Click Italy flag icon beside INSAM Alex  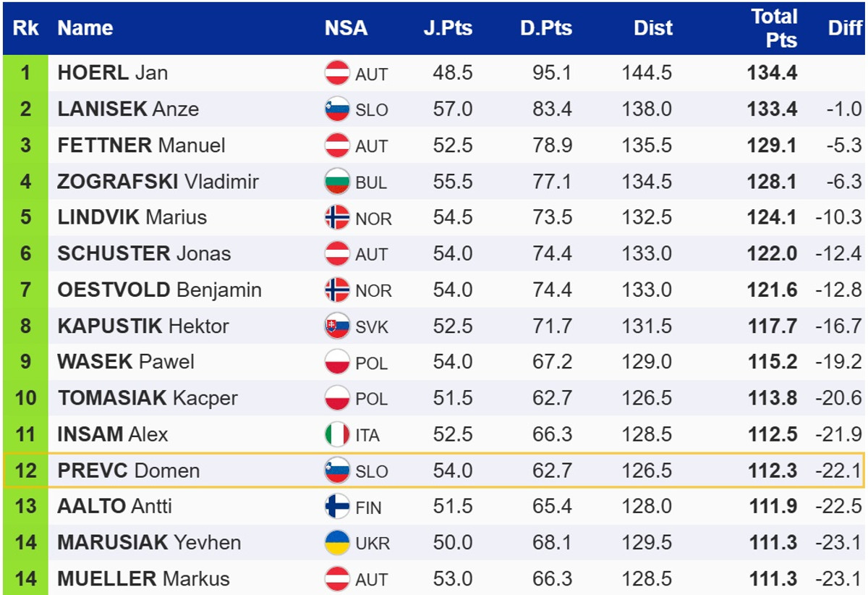point(337,434)
